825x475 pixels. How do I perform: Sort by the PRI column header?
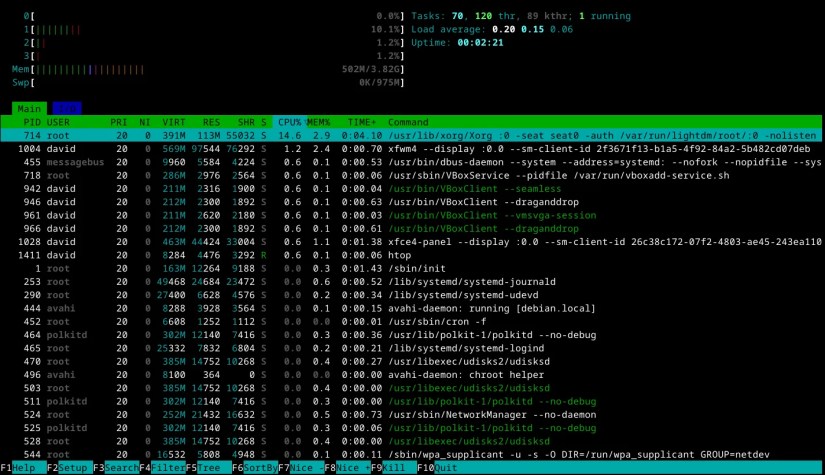point(119,122)
